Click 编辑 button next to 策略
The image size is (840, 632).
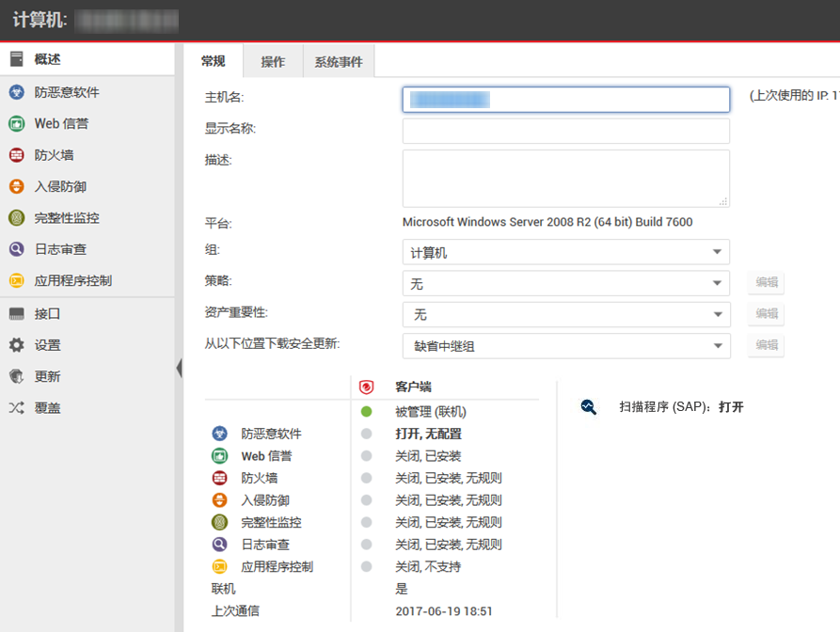pos(766,283)
